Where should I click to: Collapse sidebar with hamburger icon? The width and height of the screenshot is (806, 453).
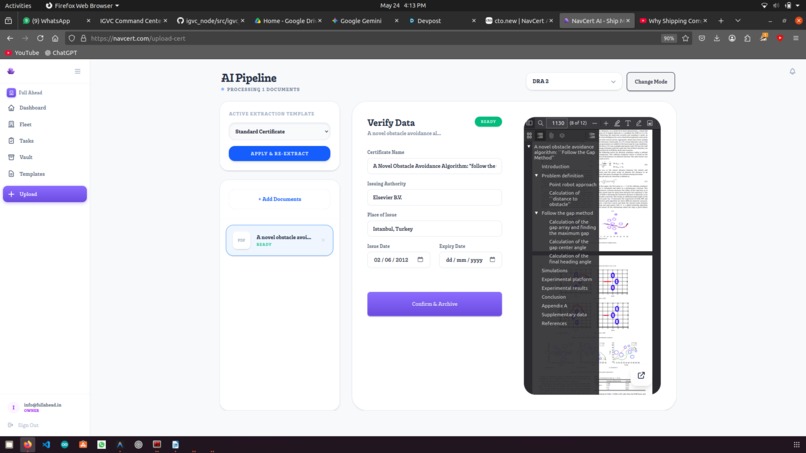pyautogui.click(x=78, y=71)
